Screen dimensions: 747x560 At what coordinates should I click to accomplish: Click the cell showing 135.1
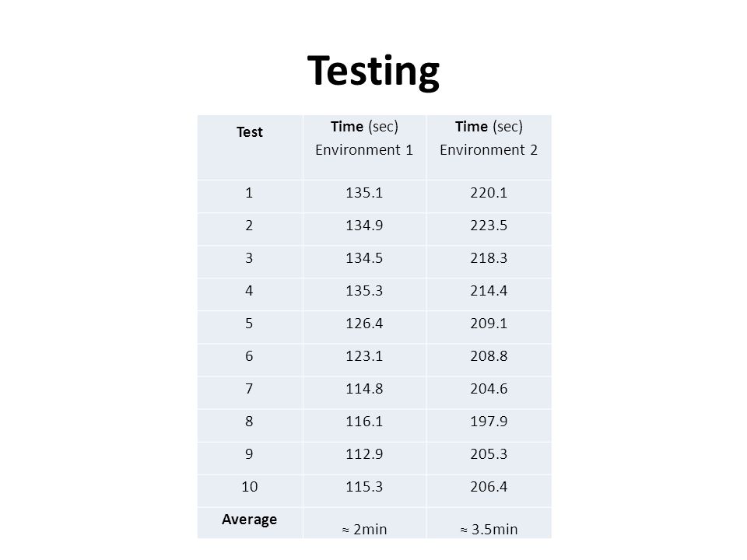pos(364,196)
